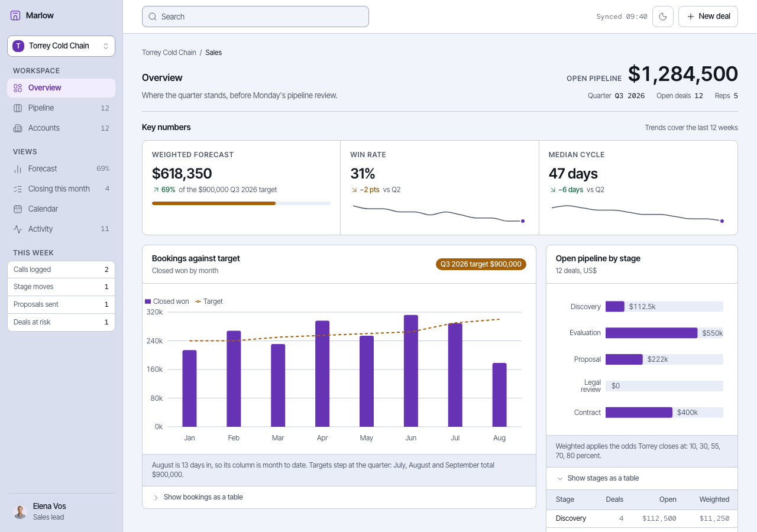
Task: Click the Proposal $222k stage bar
Action: pyautogui.click(x=624, y=359)
